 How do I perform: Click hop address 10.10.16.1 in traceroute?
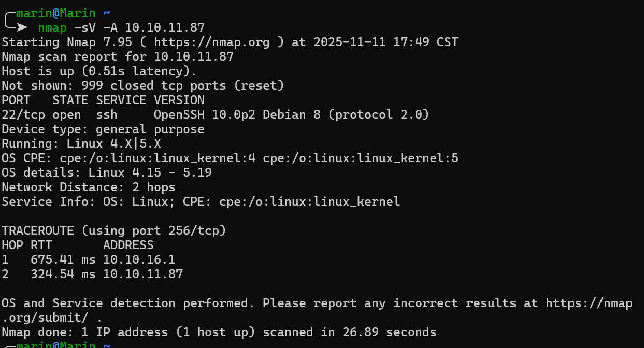139,259
